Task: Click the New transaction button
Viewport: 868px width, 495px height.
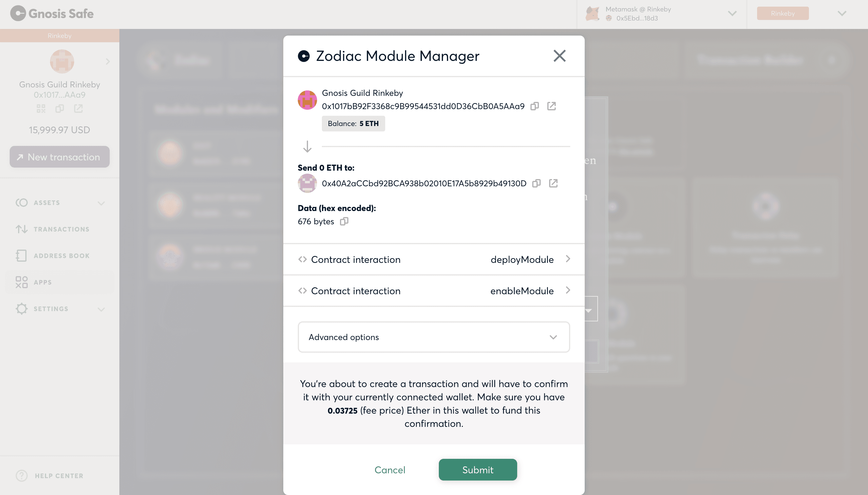Action: tap(60, 157)
